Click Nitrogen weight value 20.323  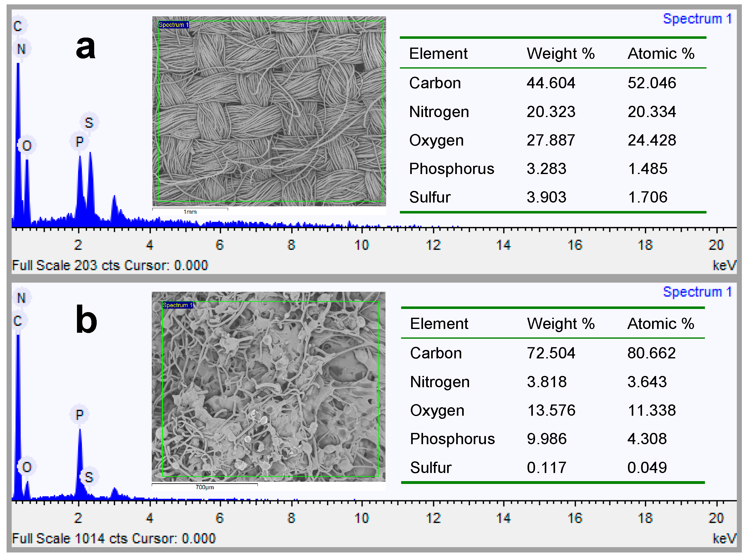point(551,112)
